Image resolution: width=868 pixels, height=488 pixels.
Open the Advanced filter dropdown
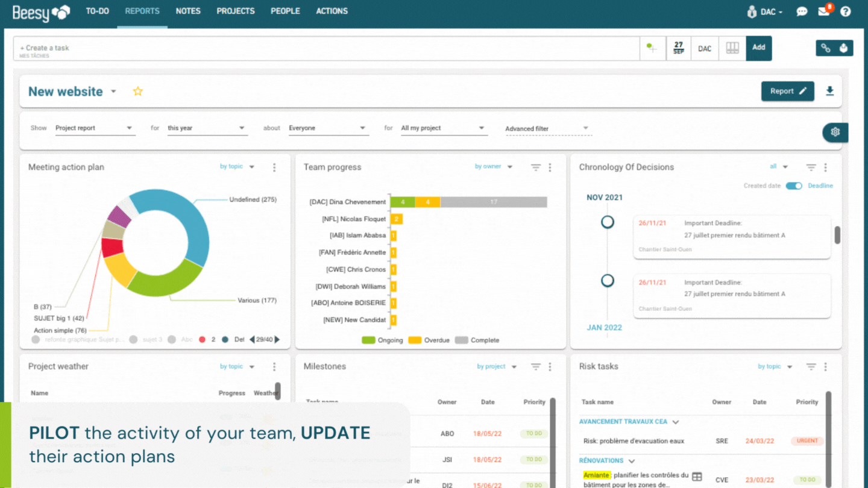(x=549, y=129)
